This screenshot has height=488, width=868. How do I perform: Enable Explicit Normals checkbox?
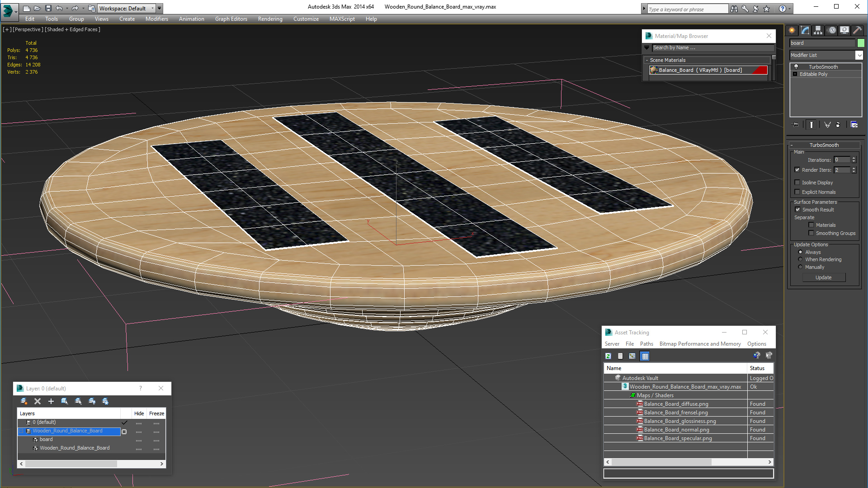point(797,192)
